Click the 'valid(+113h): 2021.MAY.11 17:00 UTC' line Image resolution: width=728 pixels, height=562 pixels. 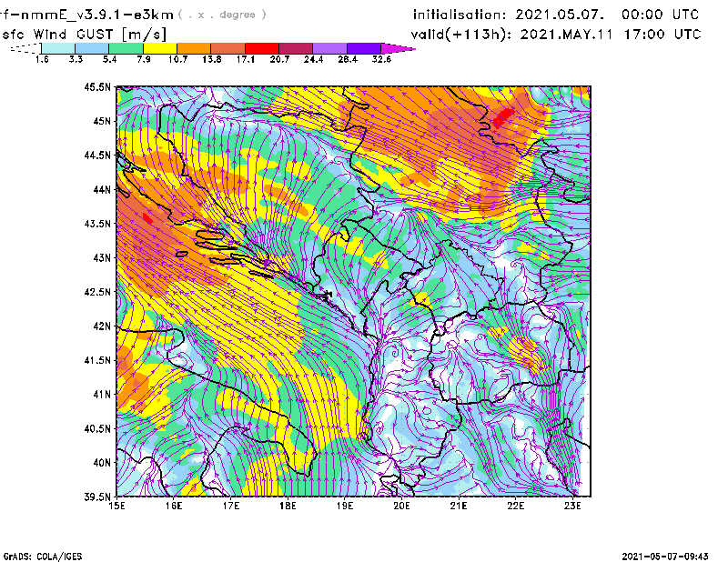click(x=556, y=35)
